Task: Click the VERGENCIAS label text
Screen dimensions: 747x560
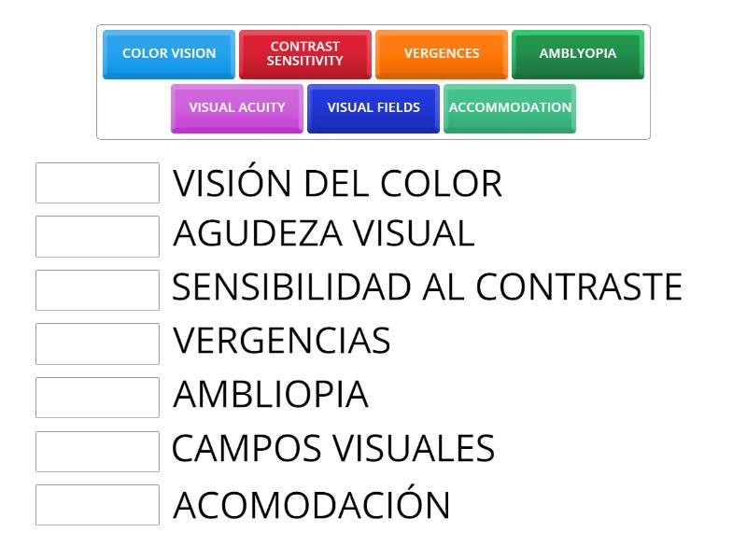Action: tap(280, 342)
